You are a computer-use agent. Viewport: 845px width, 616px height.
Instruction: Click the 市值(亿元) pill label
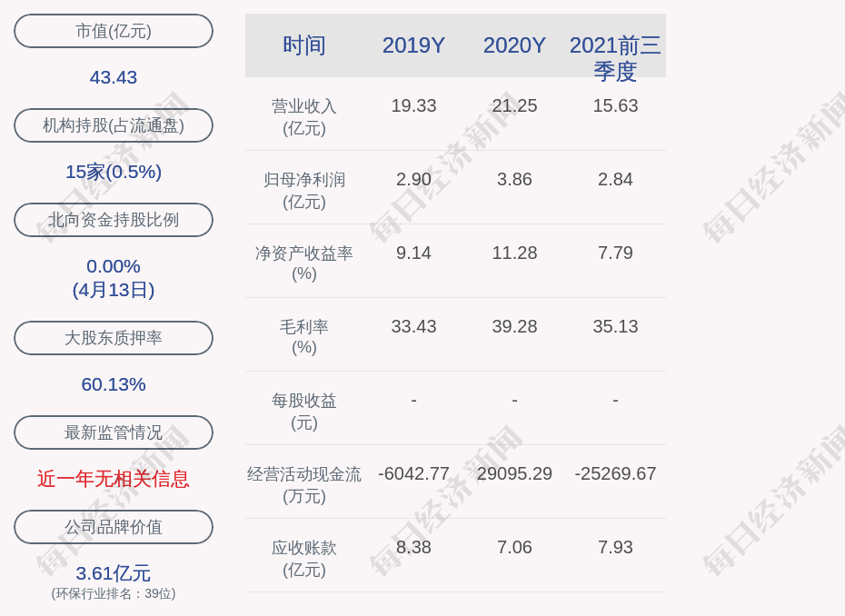pyautogui.click(x=114, y=31)
